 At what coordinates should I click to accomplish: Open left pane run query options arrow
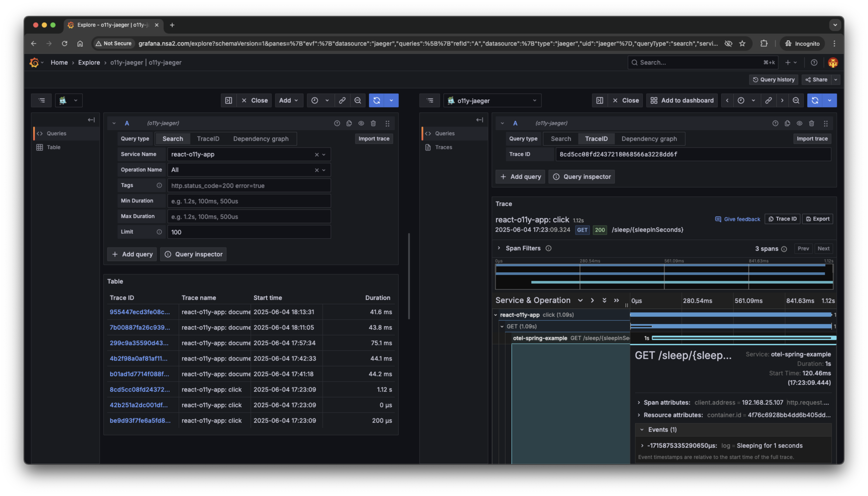pyautogui.click(x=391, y=100)
